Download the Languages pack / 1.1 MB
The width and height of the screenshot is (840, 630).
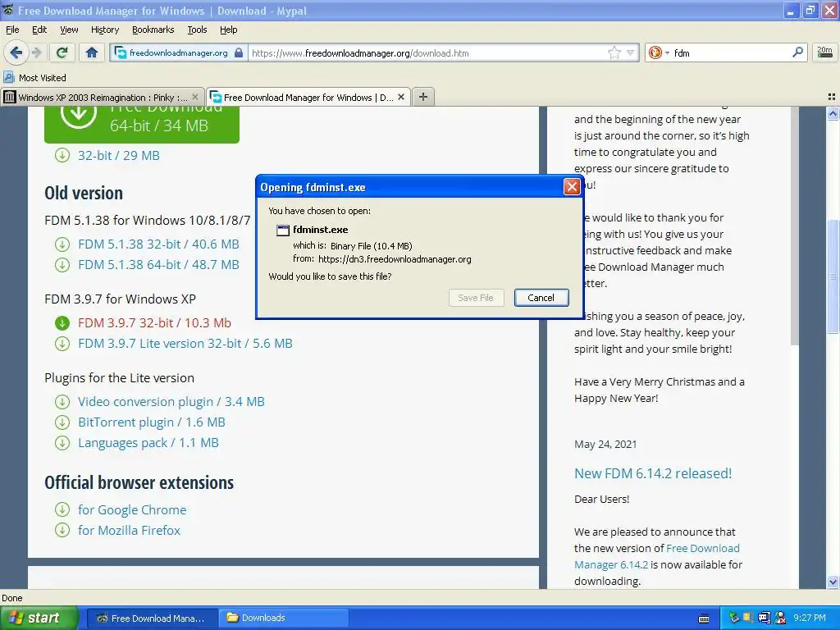(148, 442)
